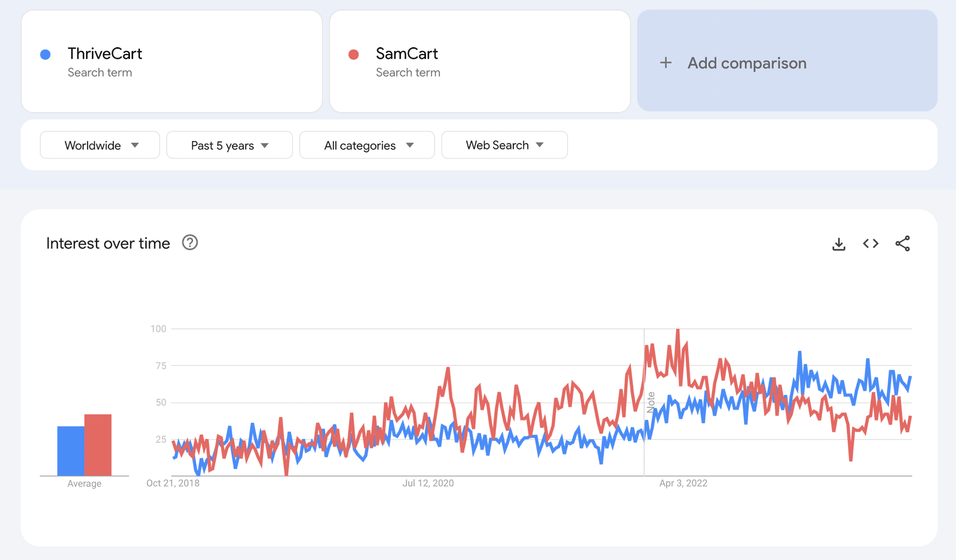Click the Note marker on the chart
This screenshot has width=956, height=560.
pos(651,402)
